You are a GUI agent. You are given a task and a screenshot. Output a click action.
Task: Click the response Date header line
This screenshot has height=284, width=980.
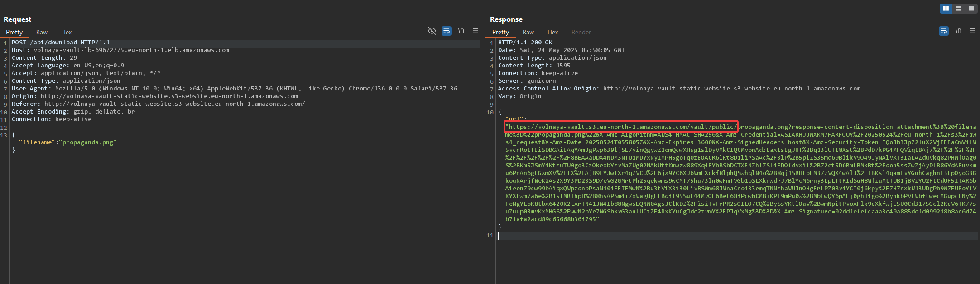tap(562, 50)
